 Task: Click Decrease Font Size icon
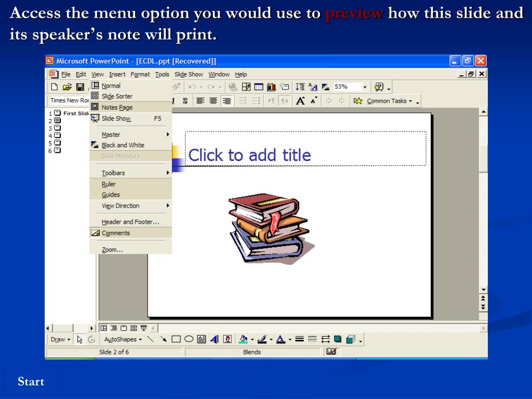click(314, 101)
